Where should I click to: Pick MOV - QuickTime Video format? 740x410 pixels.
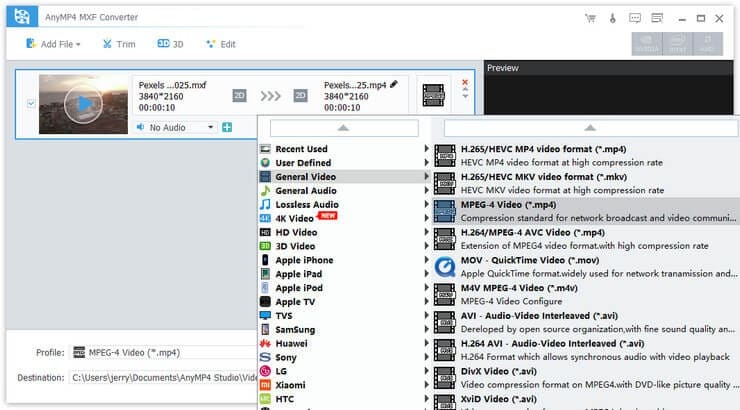tap(586, 267)
